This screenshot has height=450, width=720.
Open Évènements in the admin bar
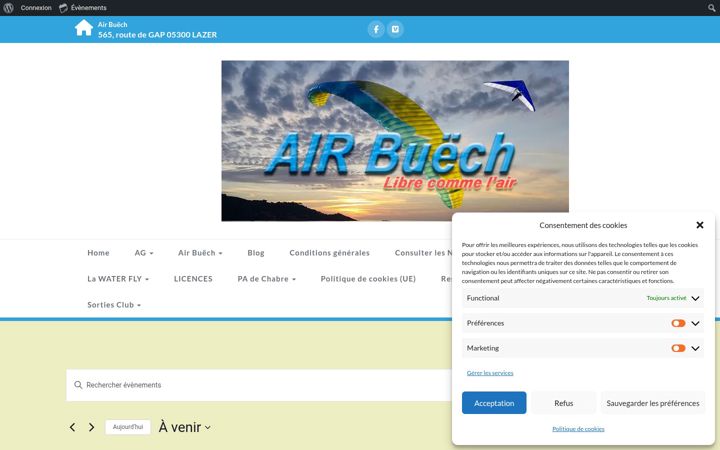83,8
